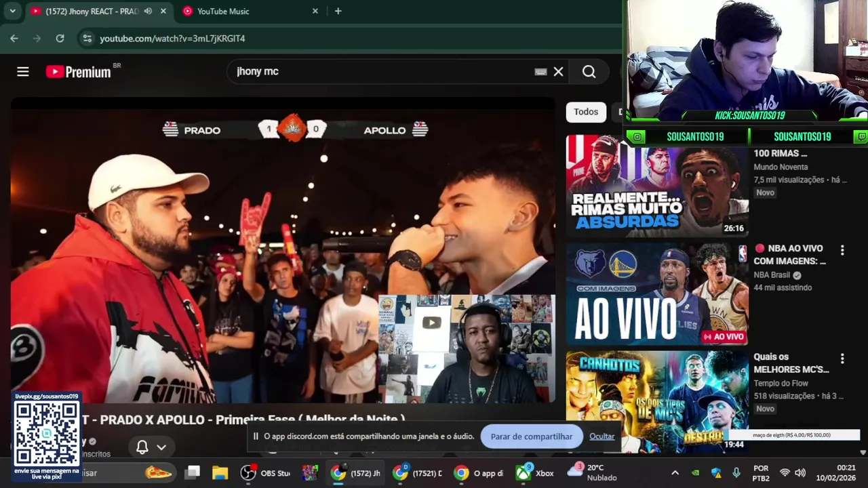Switch to the (17521) Chrome taskbar window
This screenshot has height=488, width=868.
point(418,473)
